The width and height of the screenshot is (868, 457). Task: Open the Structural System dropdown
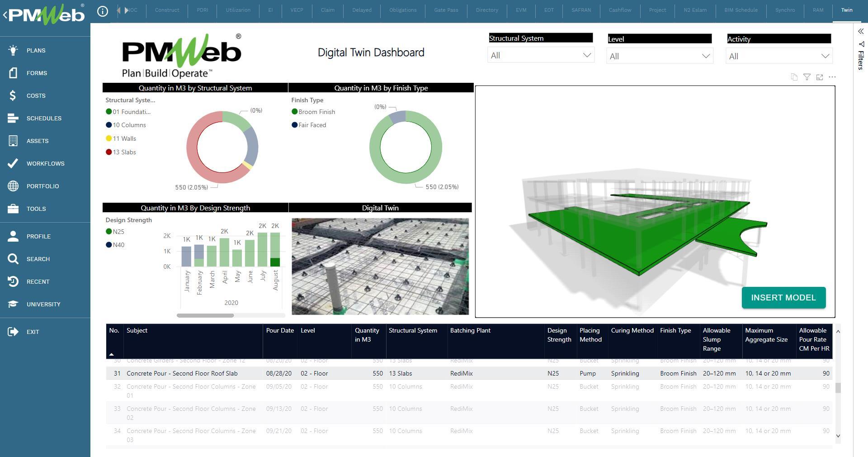click(541, 55)
